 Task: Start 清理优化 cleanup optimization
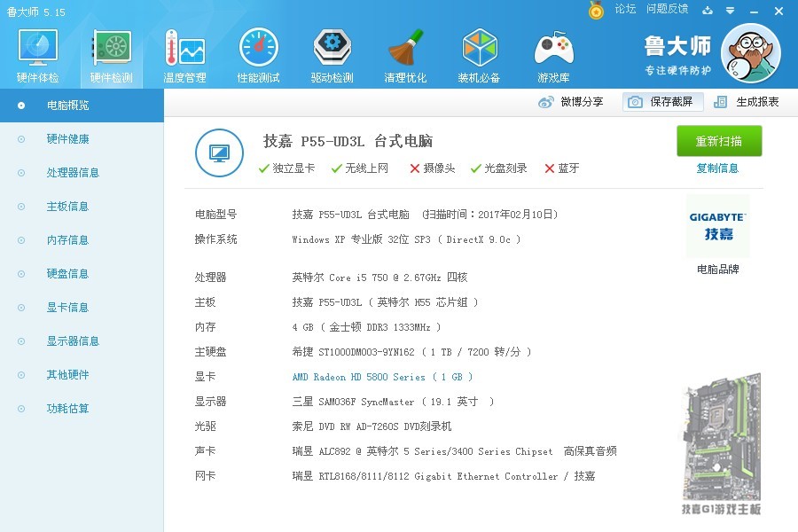405,53
